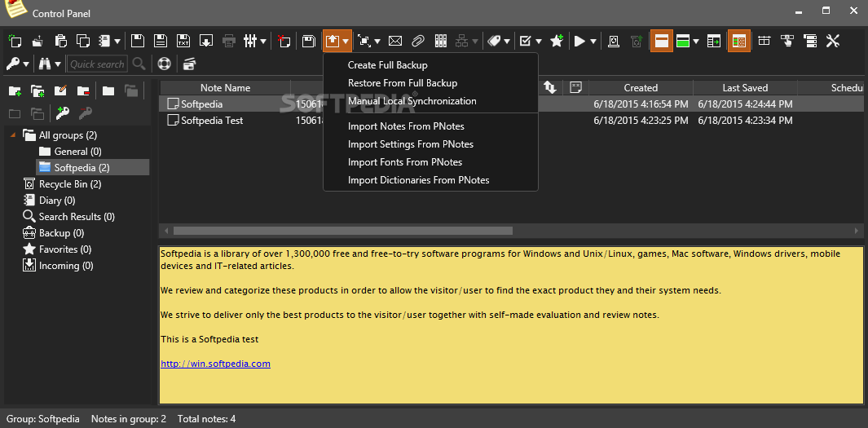The width and height of the screenshot is (868, 428).
Task: Click the floppy with down-arrow icon
Action: coord(206,41)
